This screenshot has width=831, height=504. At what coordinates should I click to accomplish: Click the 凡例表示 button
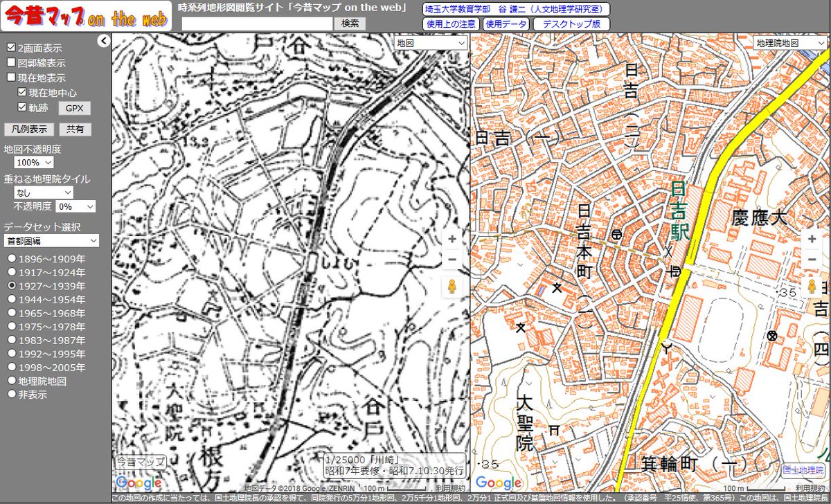29,129
